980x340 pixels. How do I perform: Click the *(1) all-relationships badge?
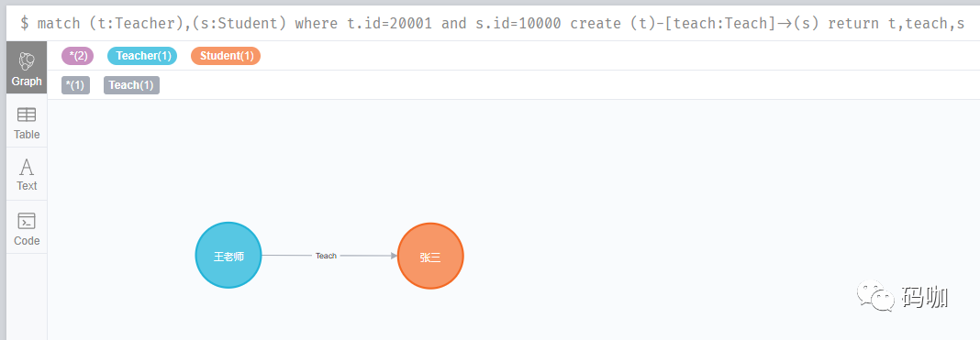pyautogui.click(x=75, y=85)
